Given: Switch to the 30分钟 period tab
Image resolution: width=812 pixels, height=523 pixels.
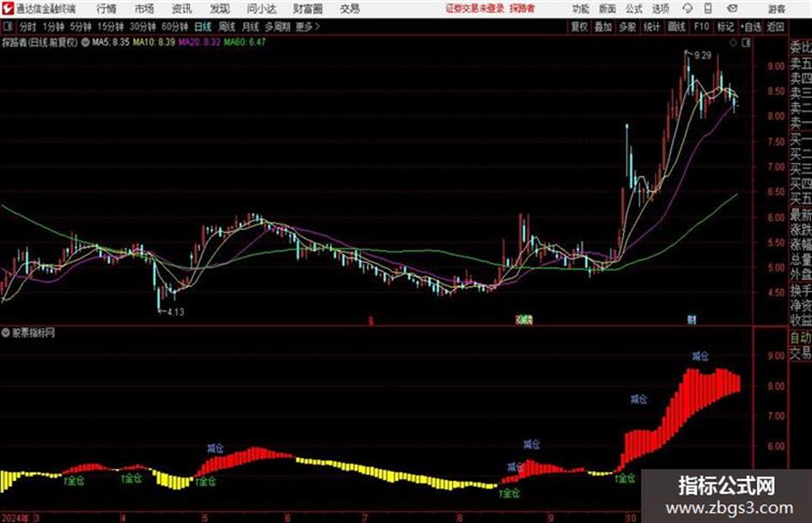Looking at the screenshot, I should coord(143,27).
